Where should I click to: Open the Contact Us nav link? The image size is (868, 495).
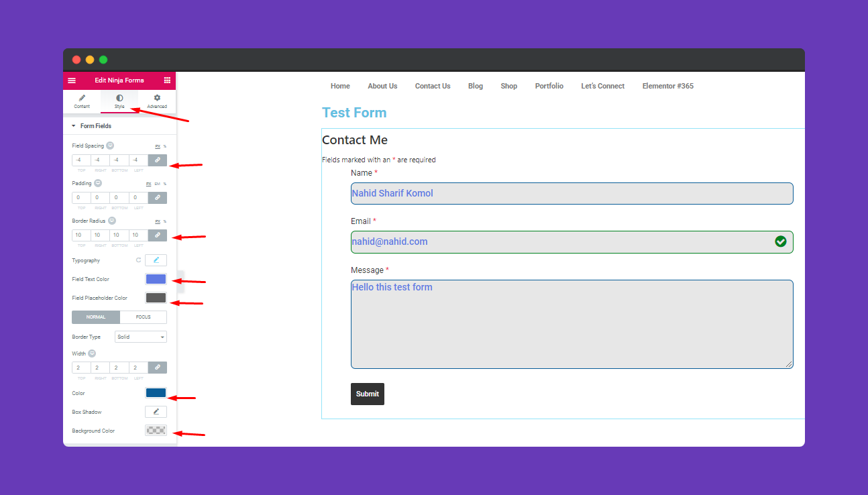point(433,86)
